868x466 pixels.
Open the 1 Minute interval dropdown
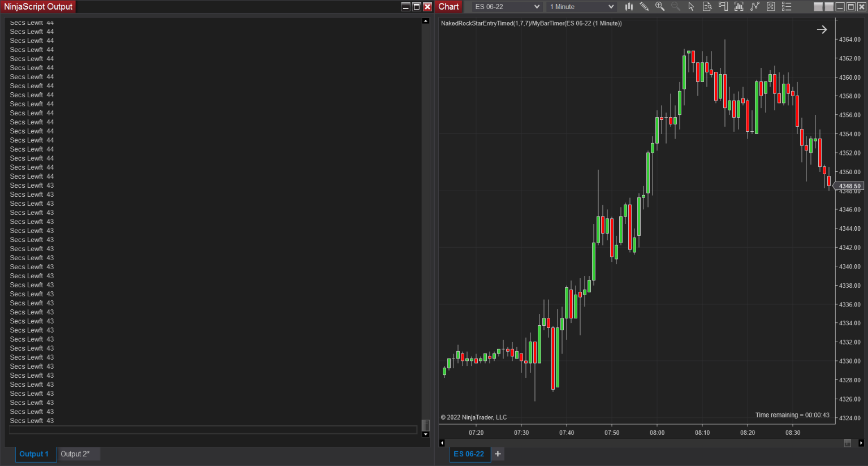[x=581, y=7]
